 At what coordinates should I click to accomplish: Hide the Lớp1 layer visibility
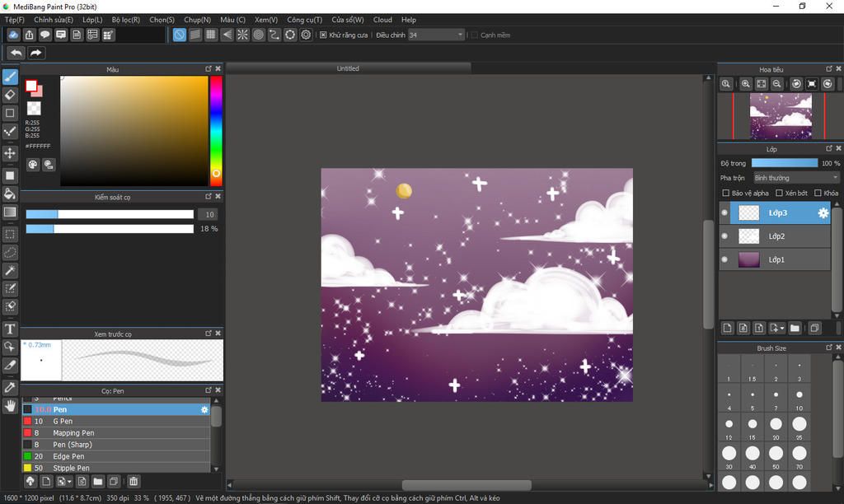click(x=724, y=259)
